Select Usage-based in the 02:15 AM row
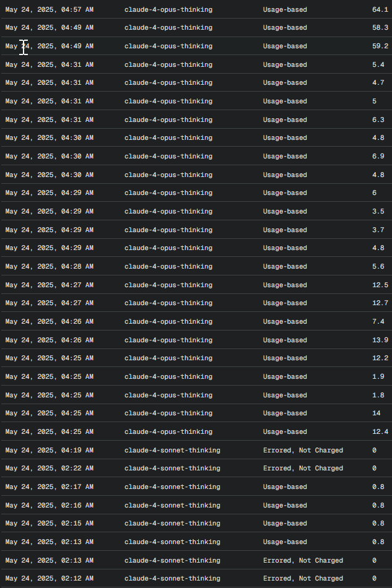Image resolution: width=392 pixels, height=588 pixels. [285, 523]
